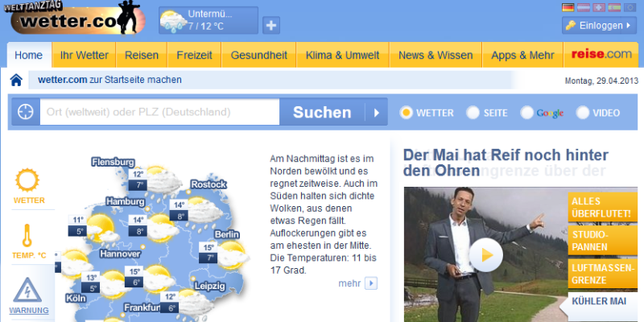Open the arrow dropdown next to Suchen
The image size is (644, 322).
[x=376, y=113]
